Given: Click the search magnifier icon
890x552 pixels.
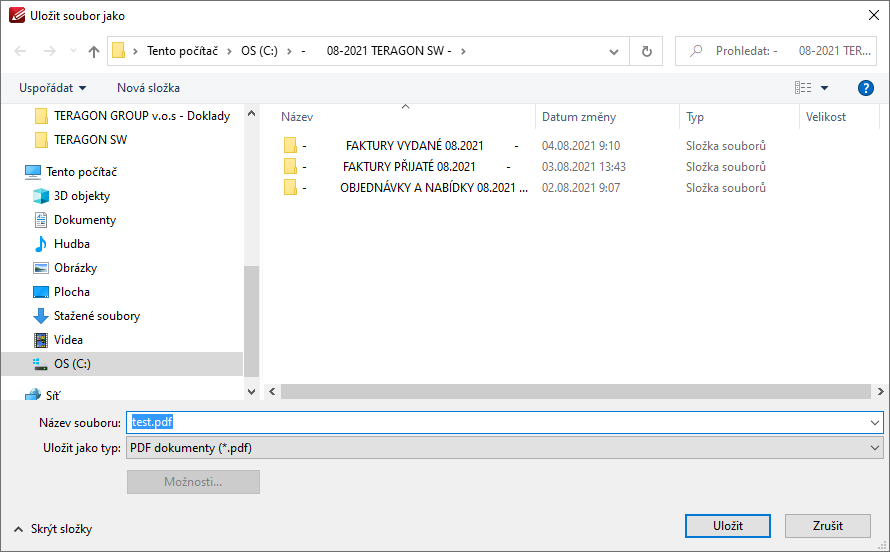Looking at the screenshot, I should pyautogui.click(x=696, y=51).
